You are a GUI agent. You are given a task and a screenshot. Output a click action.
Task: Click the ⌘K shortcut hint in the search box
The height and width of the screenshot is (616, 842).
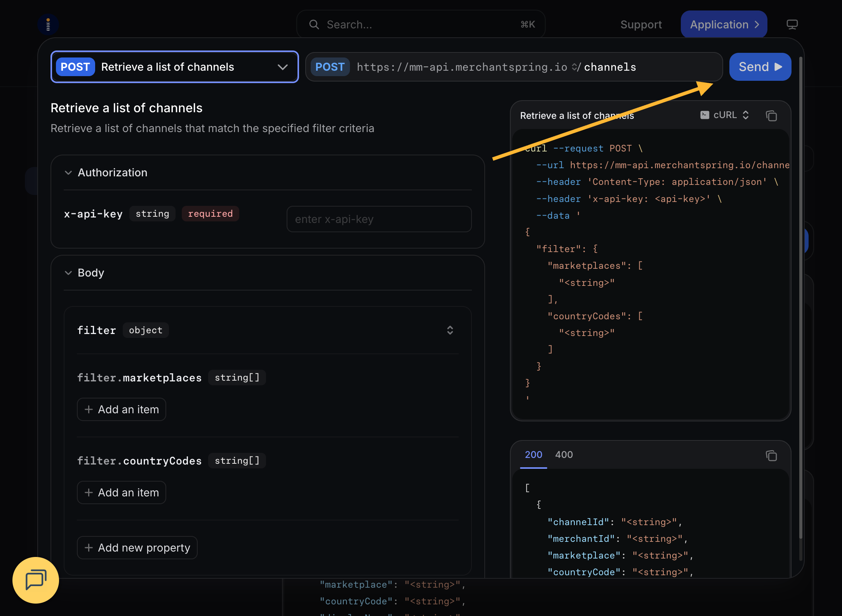528,24
